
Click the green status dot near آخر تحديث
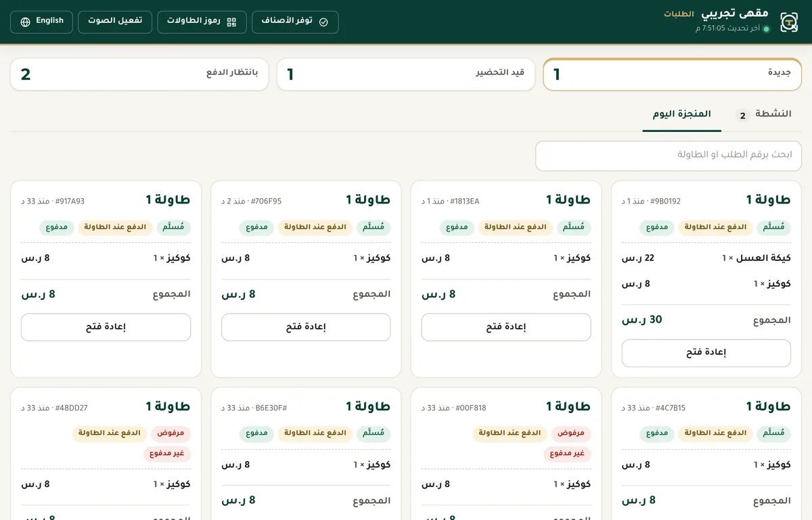click(767, 29)
